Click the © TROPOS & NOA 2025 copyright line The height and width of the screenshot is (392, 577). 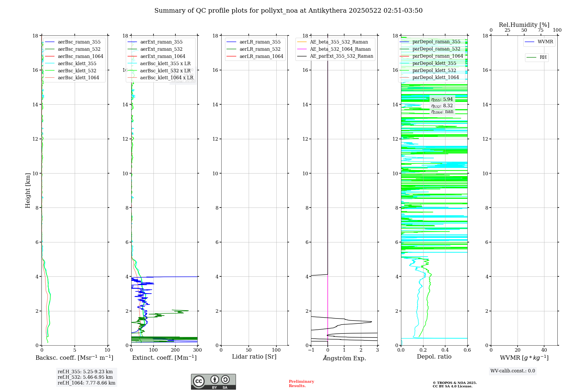455,383
